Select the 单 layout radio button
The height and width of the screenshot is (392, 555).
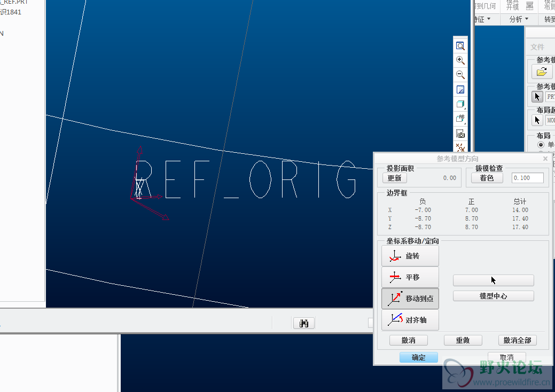point(541,145)
